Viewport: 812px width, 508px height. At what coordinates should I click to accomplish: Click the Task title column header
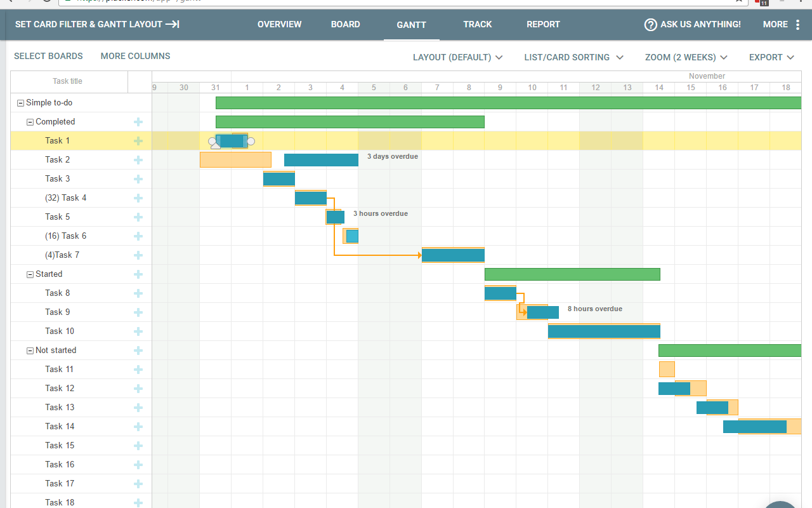[68, 81]
